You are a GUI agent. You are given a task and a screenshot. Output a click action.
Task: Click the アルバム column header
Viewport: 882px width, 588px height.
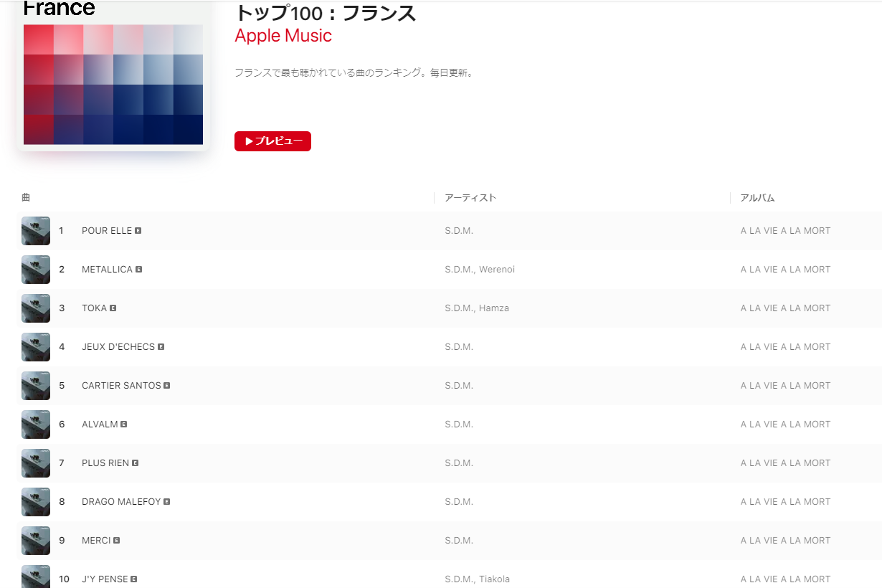(757, 198)
